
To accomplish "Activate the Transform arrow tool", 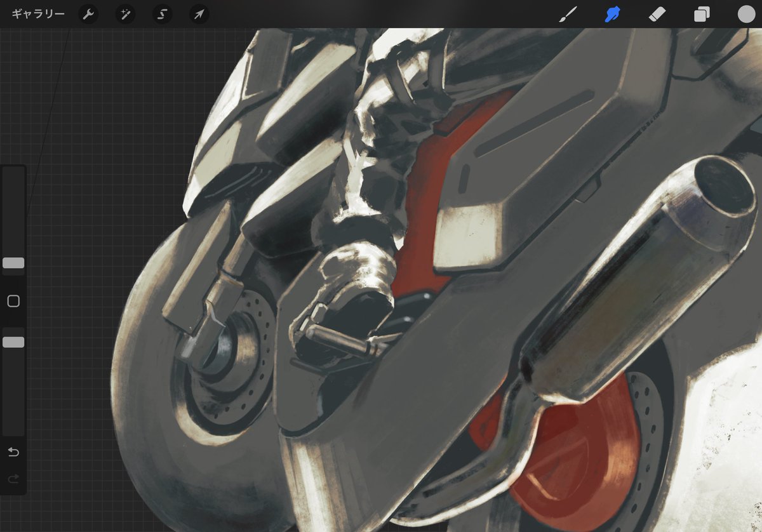I will tap(199, 14).
